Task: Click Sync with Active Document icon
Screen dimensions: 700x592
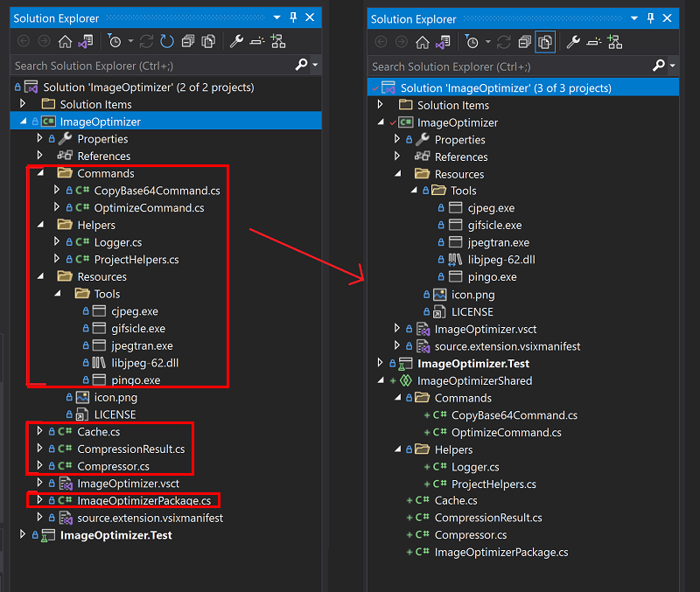Action: point(145,41)
